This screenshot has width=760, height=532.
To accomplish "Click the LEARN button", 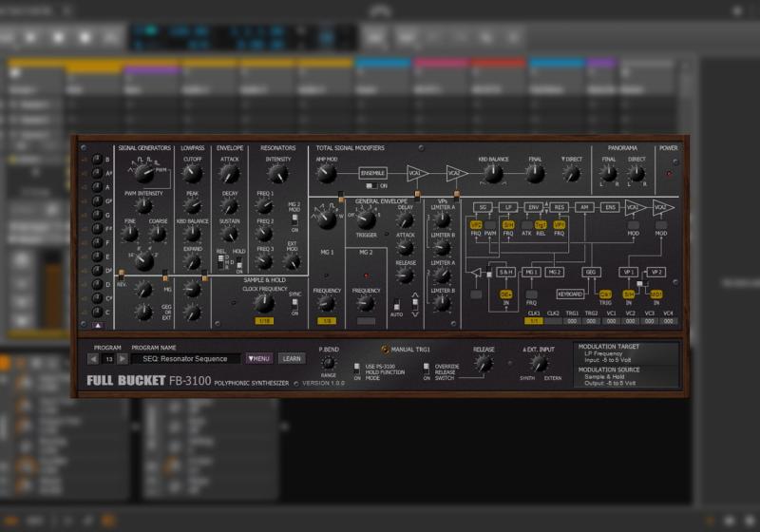I will click(292, 358).
